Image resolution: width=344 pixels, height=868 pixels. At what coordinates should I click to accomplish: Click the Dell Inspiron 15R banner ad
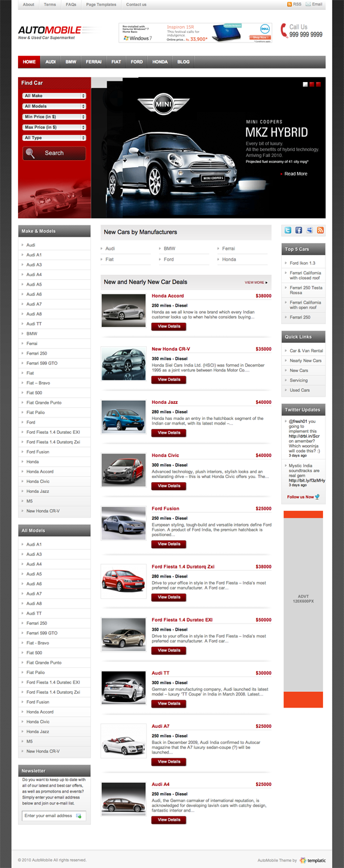tap(196, 32)
